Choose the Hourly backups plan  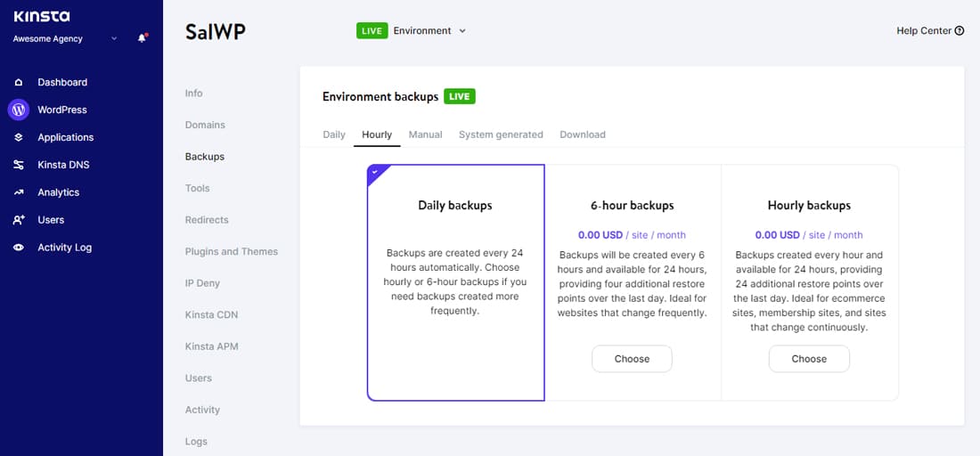click(x=809, y=359)
